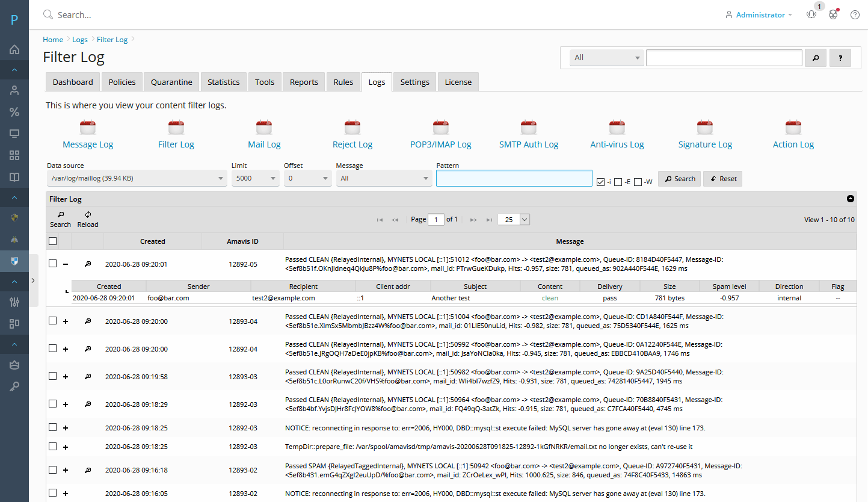Check the select-all checkbox in the table header
Viewport: 868px width, 502px height.
tap(53, 241)
